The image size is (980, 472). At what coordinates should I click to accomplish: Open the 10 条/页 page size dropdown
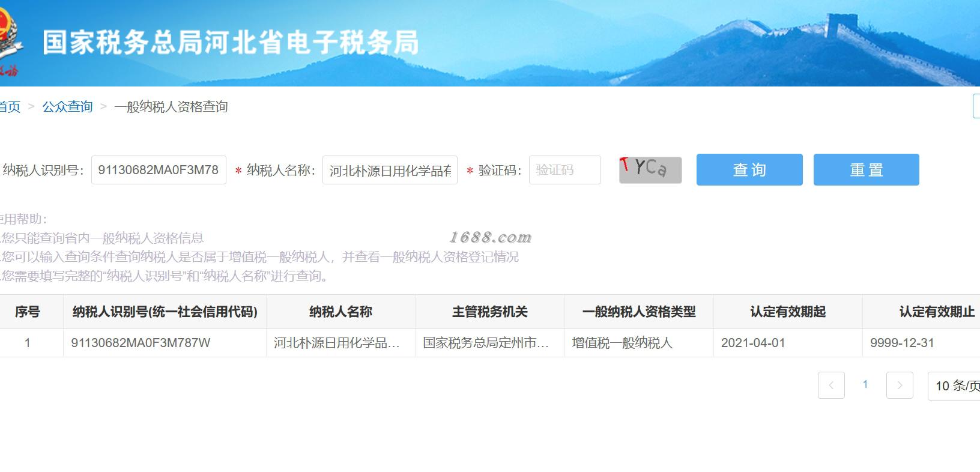(954, 386)
